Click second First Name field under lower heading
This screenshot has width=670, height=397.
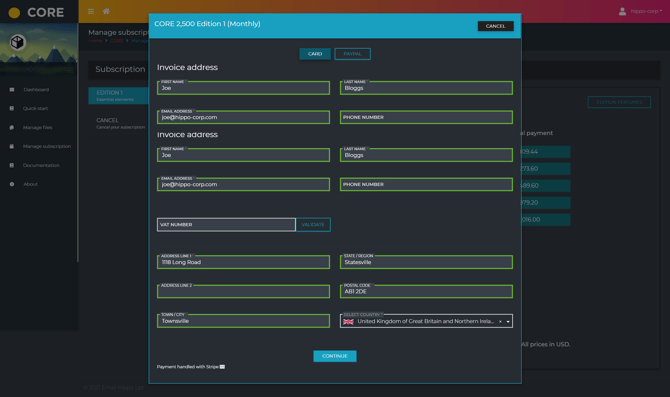[243, 155]
